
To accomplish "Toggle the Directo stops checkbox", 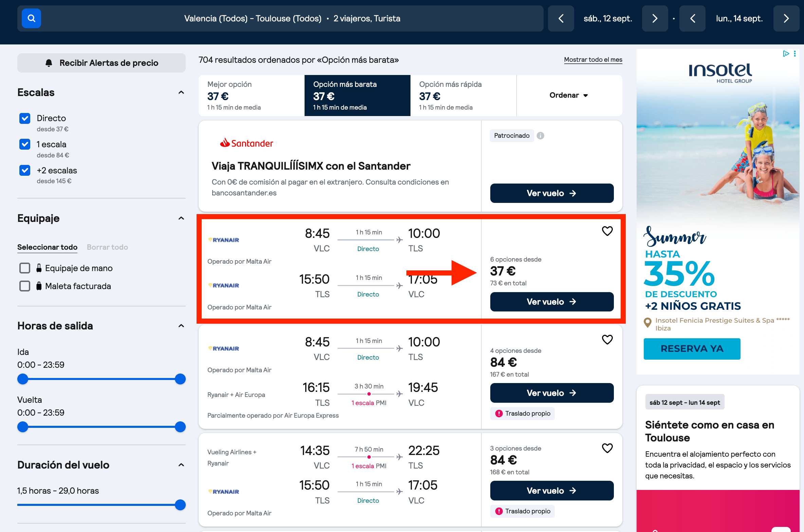I will click(25, 118).
